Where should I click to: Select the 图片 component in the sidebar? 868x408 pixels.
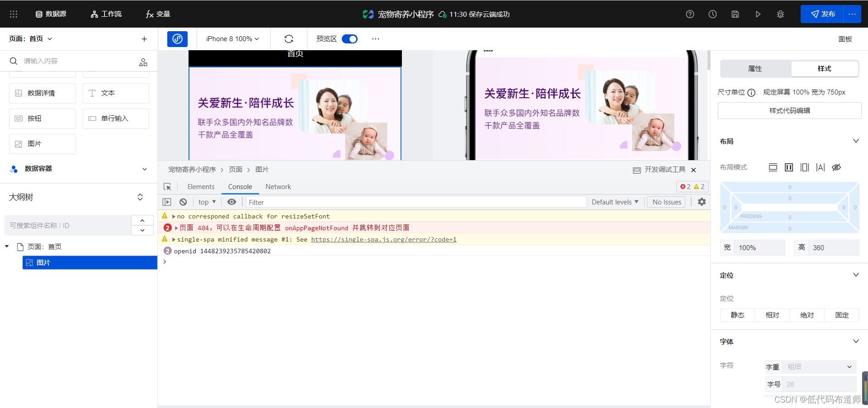pyautogui.click(x=89, y=262)
